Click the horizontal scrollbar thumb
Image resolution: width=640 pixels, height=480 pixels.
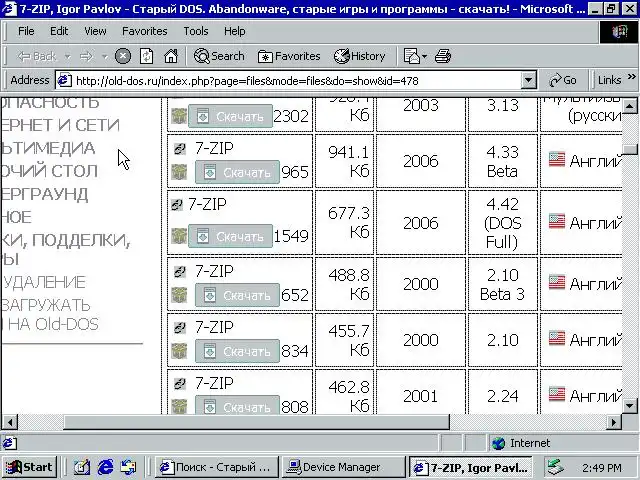(256, 422)
